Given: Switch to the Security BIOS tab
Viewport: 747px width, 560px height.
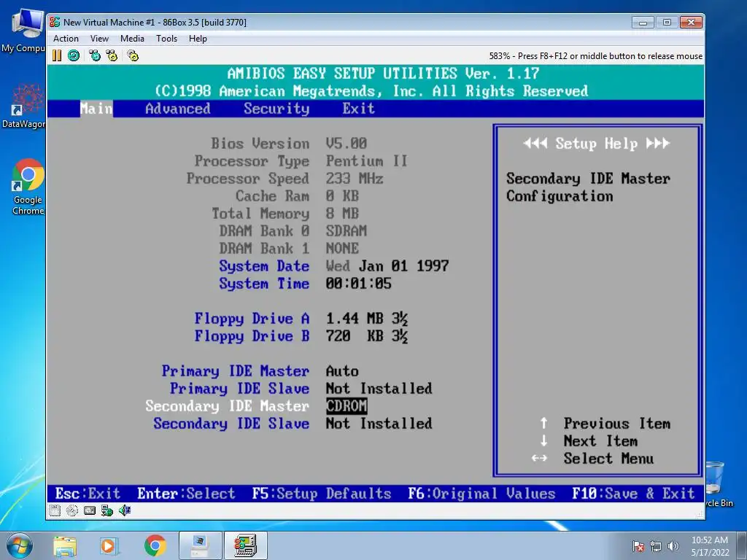Looking at the screenshot, I should (x=276, y=109).
